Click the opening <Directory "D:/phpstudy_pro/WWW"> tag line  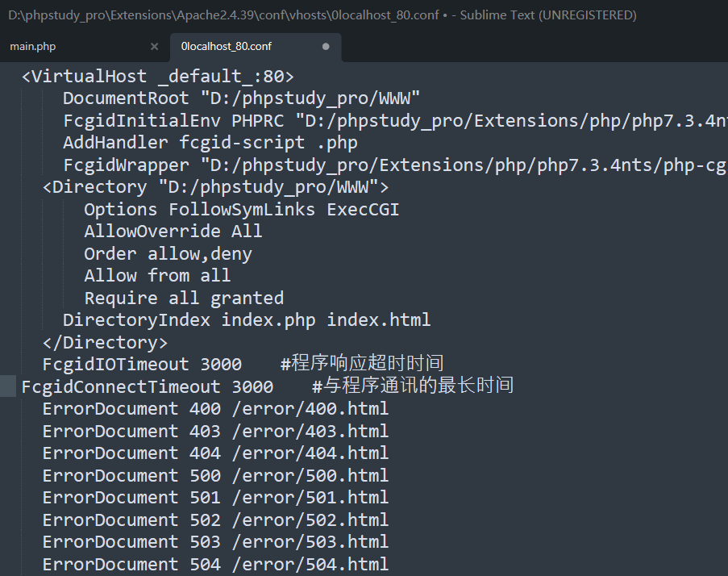point(216,187)
